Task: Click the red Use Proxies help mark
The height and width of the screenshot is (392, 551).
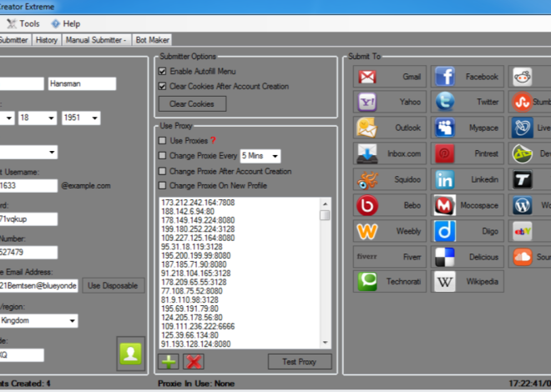Action: point(213,140)
